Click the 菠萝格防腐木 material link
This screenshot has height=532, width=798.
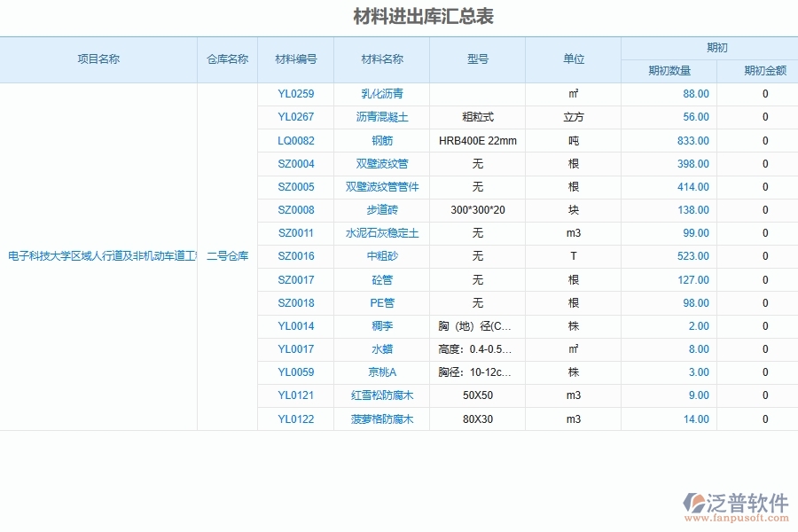pos(383,419)
